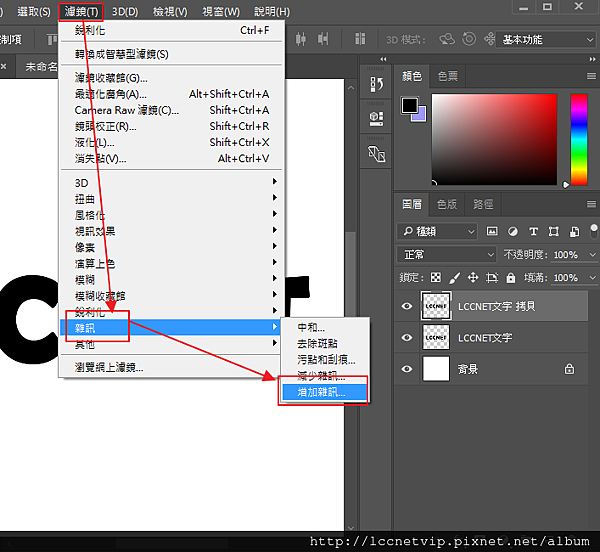The width and height of the screenshot is (600, 552).
Task: Click 瀏覽網上濾鏡... entry
Action: pyautogui.click(x=172, y=367)
